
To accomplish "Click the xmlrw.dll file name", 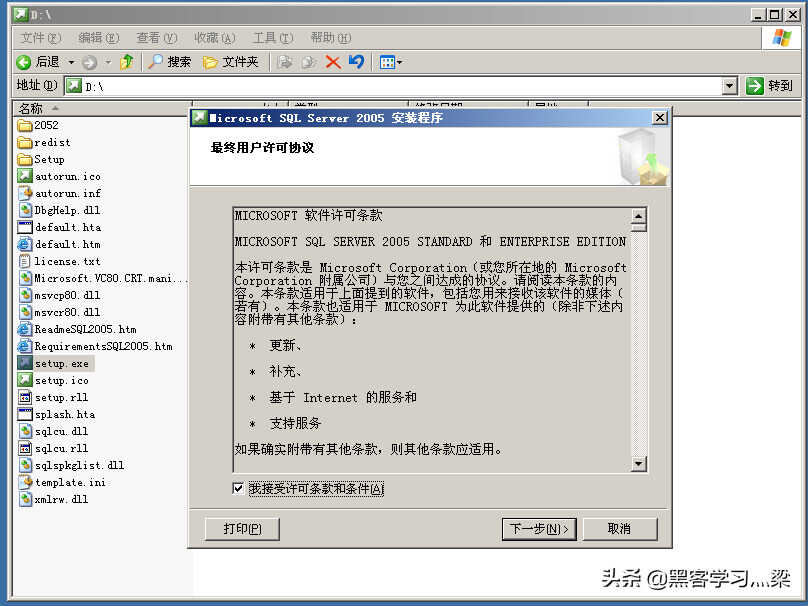I will pyautogui.click(x=61, y=499).
